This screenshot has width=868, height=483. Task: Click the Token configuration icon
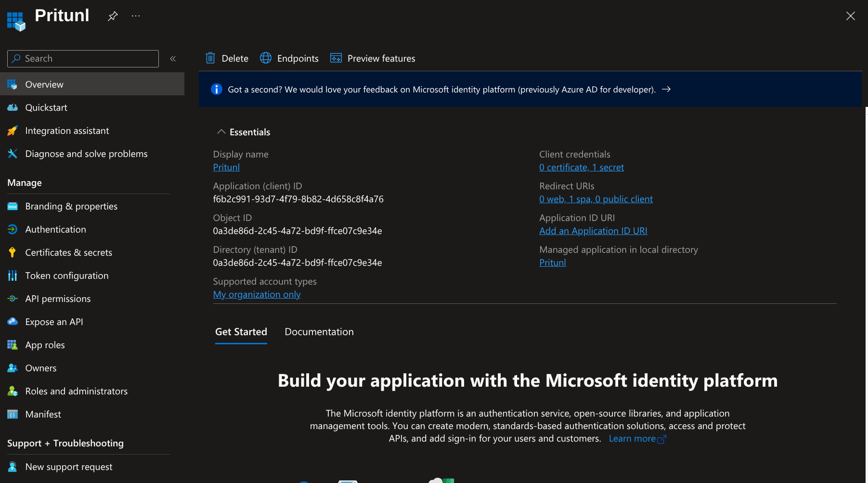pyautogui.click(x=13, y=275)
